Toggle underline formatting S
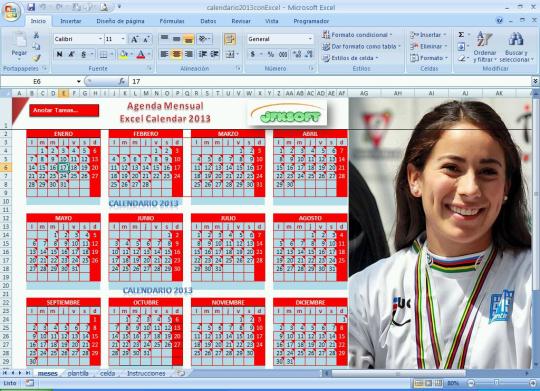Image resolution: width=540 pixels, height=391 pixels. click(x=84, y=54)
